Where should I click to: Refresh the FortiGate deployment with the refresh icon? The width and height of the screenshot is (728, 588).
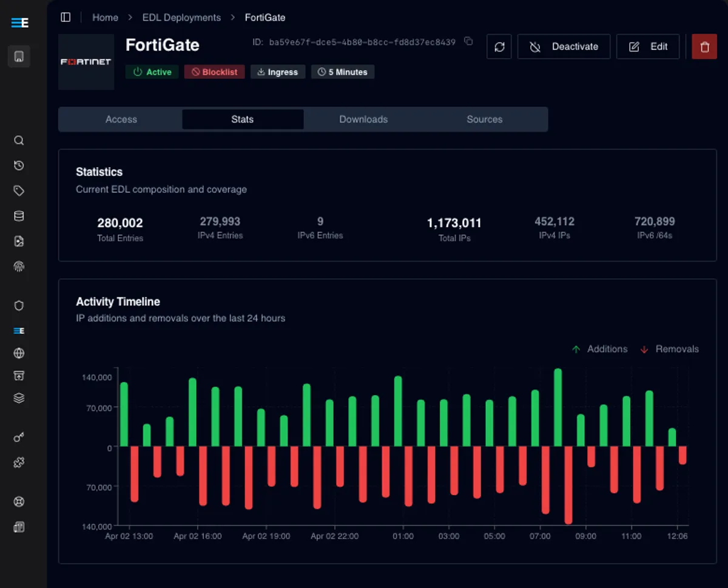499,47
